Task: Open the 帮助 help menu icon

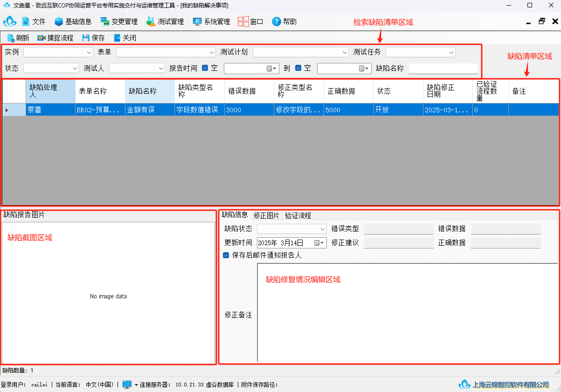Action: 277,21
